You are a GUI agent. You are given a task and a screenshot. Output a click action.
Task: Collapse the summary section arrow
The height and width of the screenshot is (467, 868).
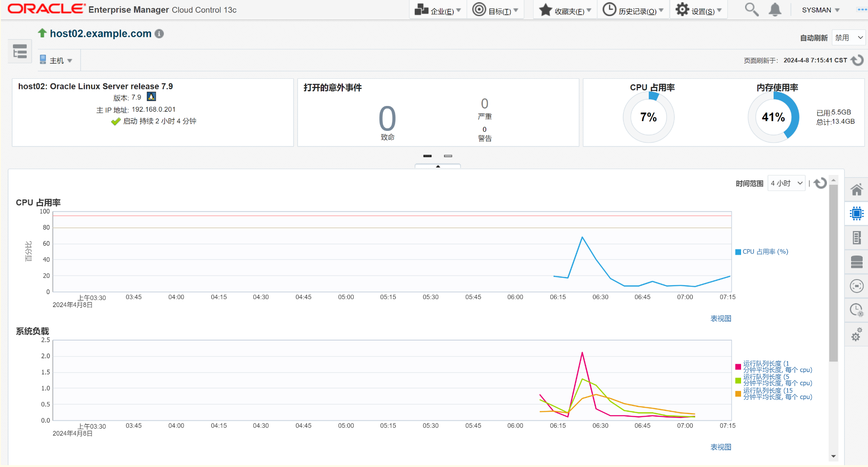click(438, 166)
